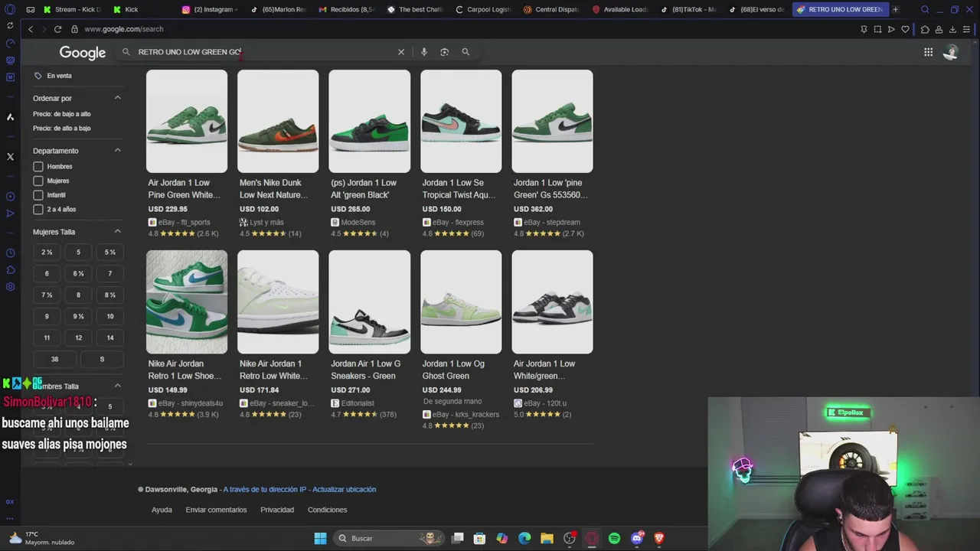Image resolution: width=980 pixels, height=551 pixels.
Task: Collapse the Mujeres Talla section
Action: [x=117, y=231]
